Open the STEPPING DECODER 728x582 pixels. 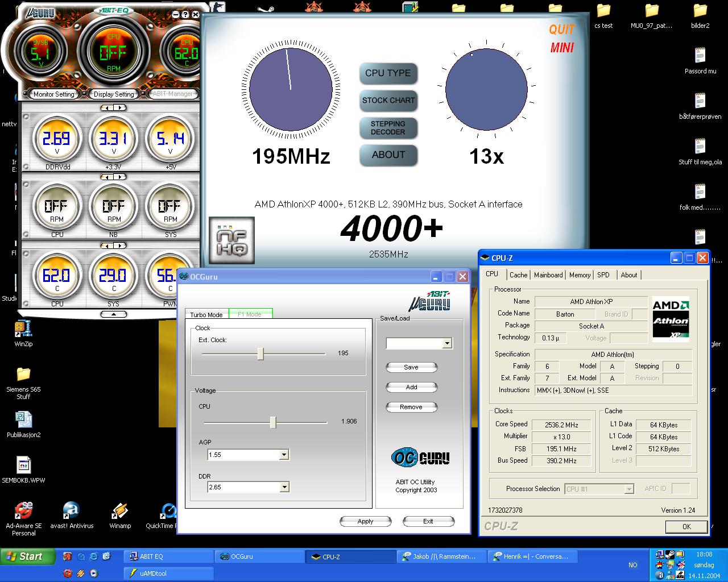(x=388, y=128)
